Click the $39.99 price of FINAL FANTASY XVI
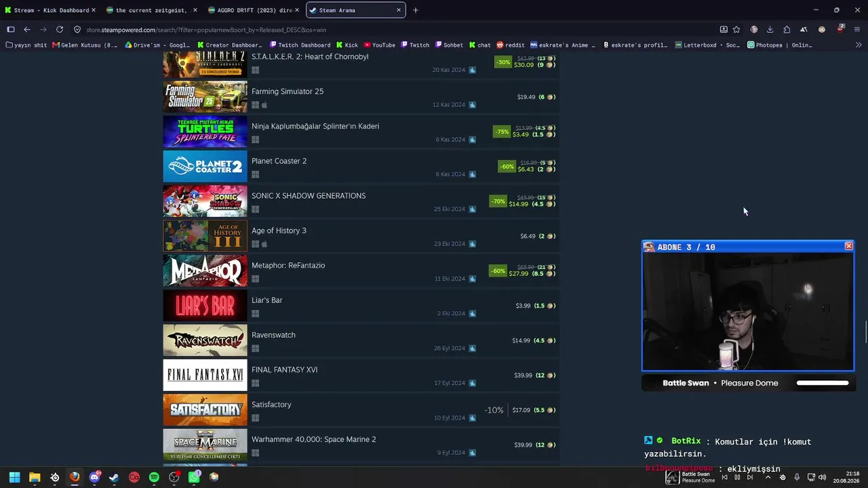The image size is (868, 488). [524, 375]
